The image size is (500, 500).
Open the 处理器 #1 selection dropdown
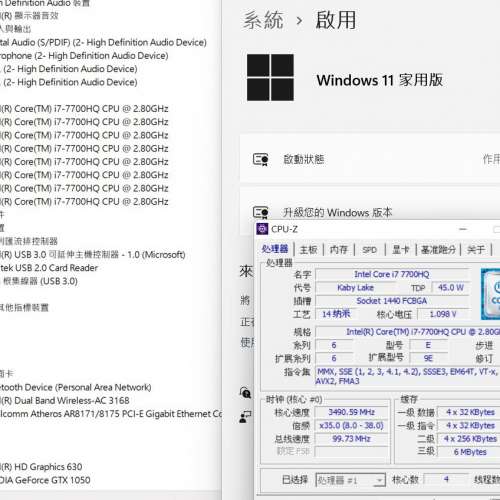(351, 480)
